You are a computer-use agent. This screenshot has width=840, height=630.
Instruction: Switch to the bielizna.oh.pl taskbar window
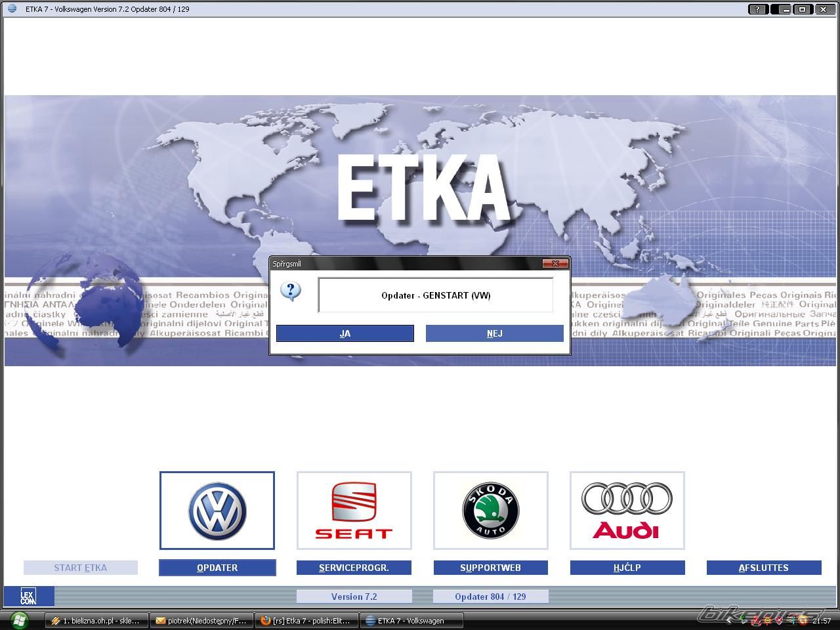click(96, 621)
